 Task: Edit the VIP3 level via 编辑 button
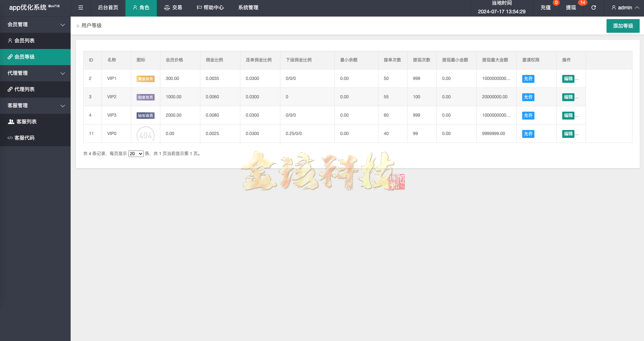[568, 115]
